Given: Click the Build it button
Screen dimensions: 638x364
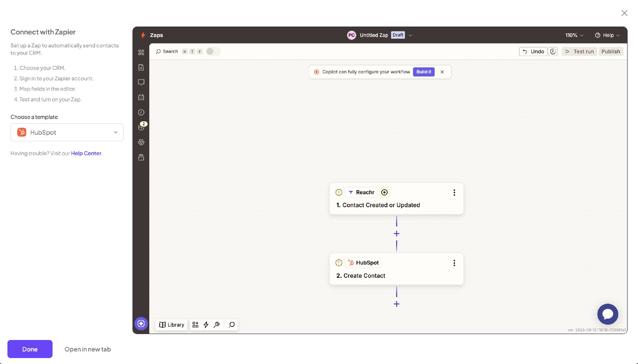Looking at the screenshot, I should click(x=424, y=72).
